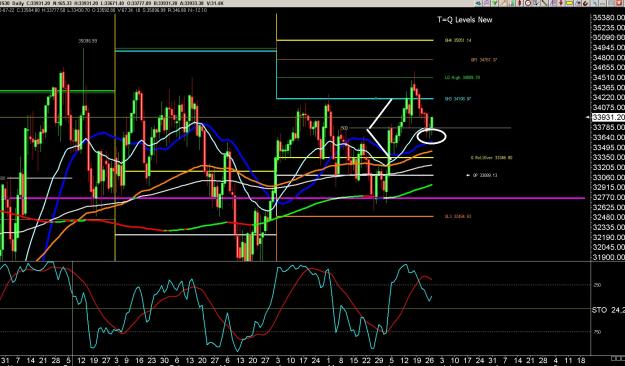Click the red icon at toolbar's far right
This screenshot has height=366, width=625.
[x=619, y=3]
